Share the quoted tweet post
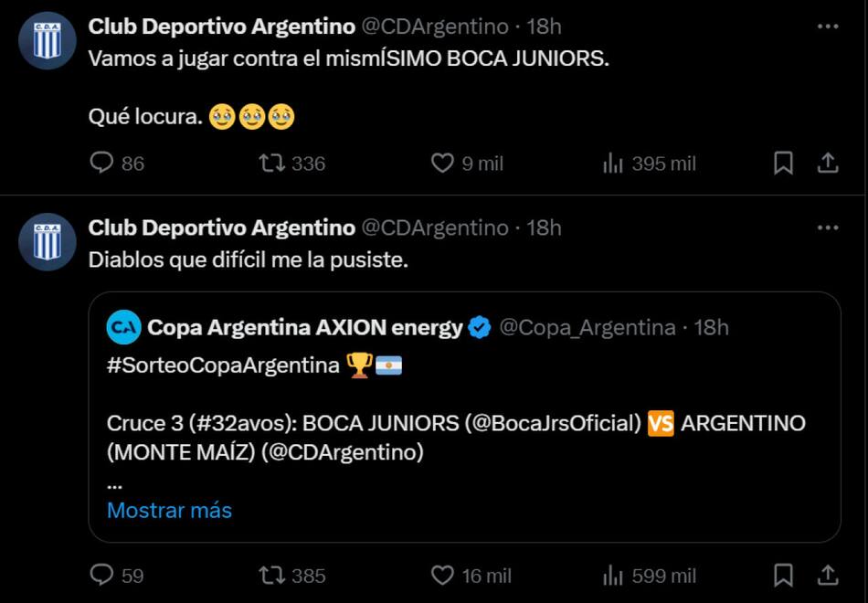Viewport: 868px width, 603px height. click(x=829, y=576)
